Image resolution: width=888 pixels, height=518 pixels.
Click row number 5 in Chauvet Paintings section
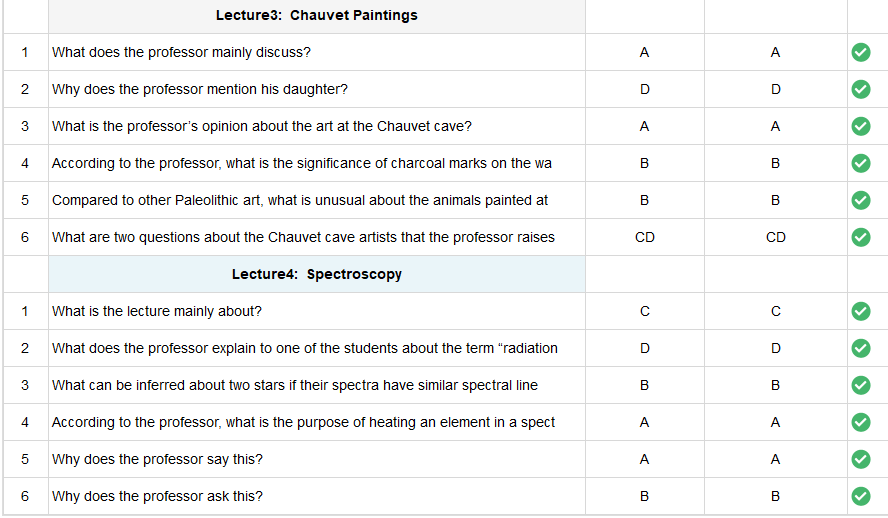click(x=25, y=200)
